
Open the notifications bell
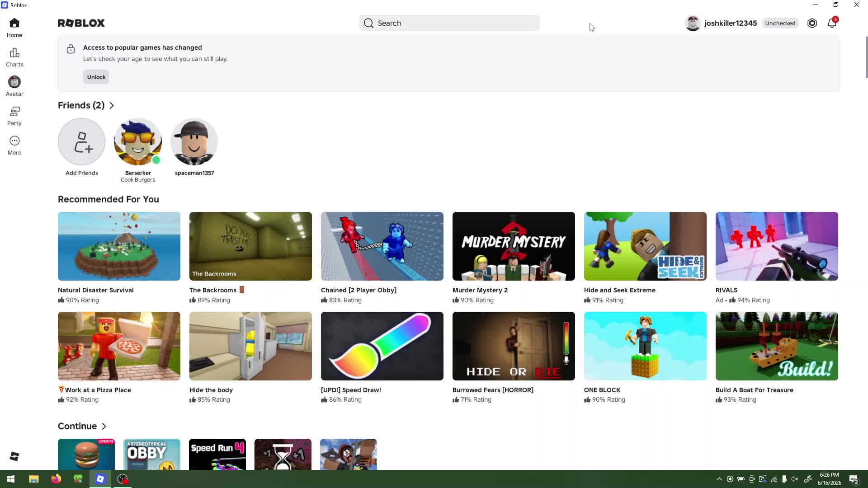pos(832,23)
